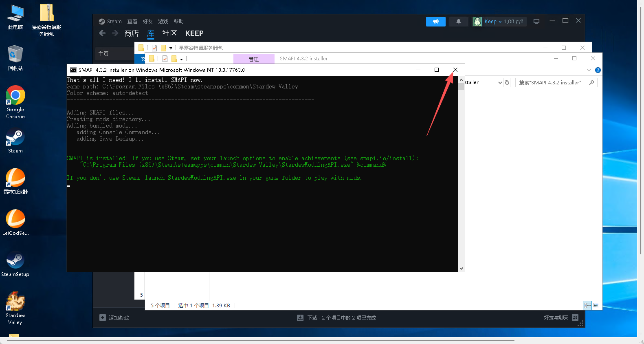Open Steam notifications bell

click(x=458, y=22)
